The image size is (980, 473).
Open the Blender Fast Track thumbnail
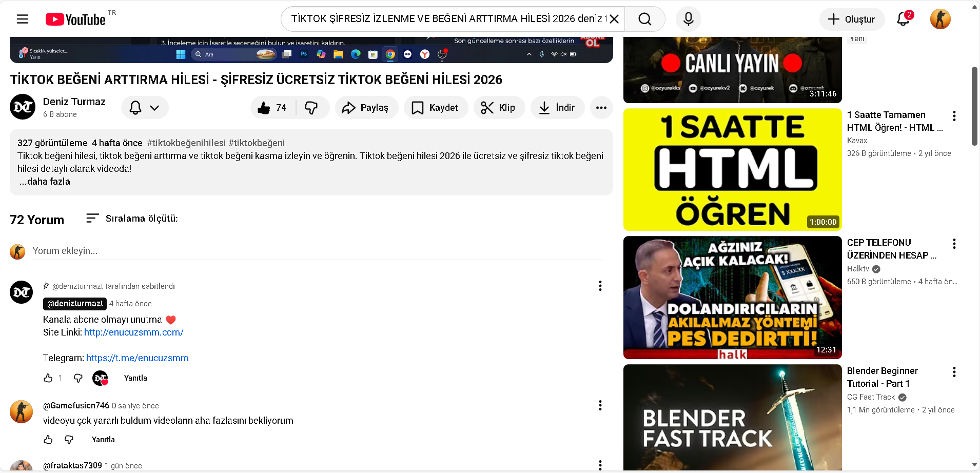click(x=733, y=417)
